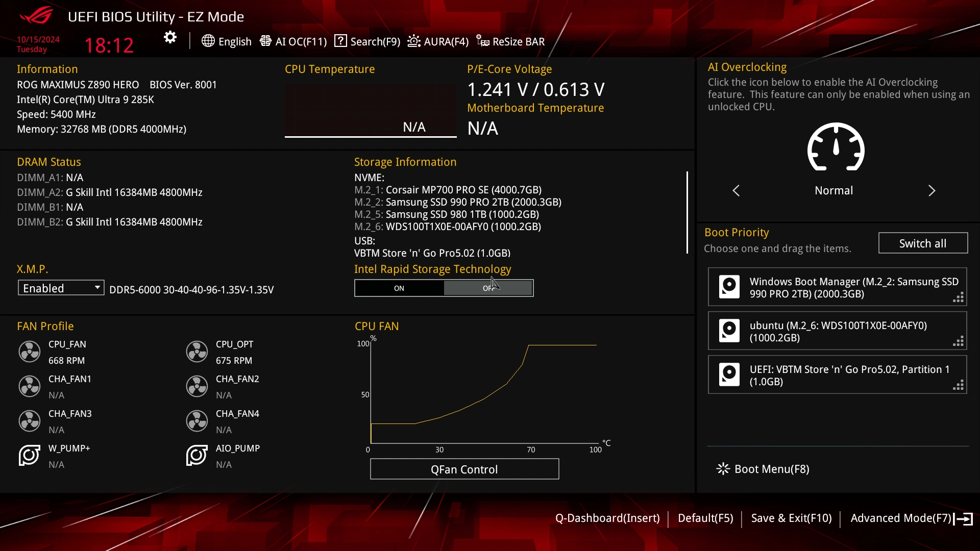This screenshot has height=551, width=980.
Task: Select previous AI Overclocking mode arrow
Action: coord(736,190)
